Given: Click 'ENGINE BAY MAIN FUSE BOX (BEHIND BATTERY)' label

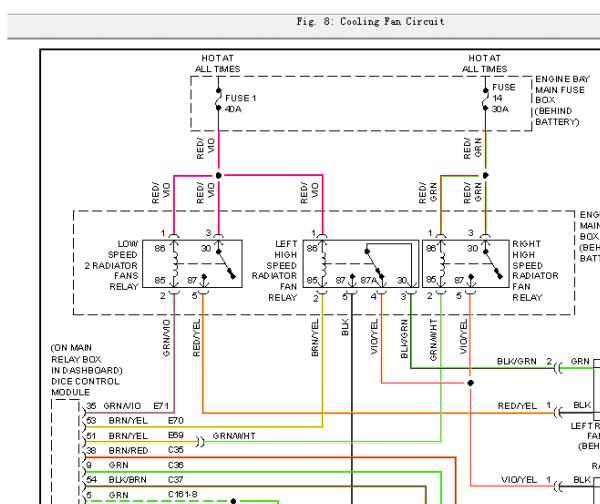Looking at the screenshot, I should pos(560,101).
